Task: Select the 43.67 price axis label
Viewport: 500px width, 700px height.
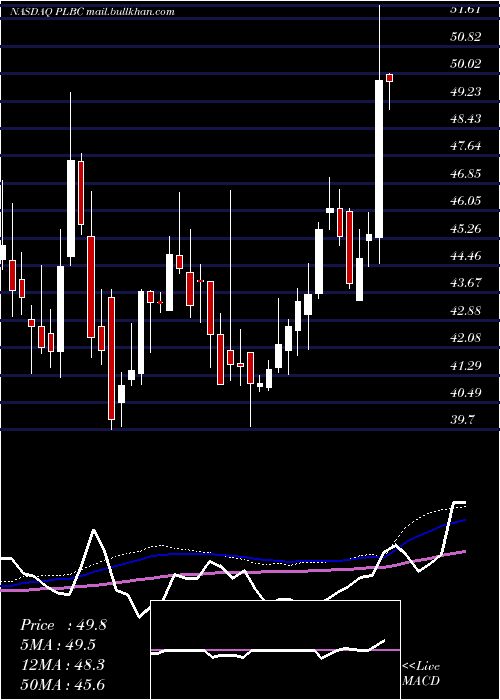Action: 466,283
